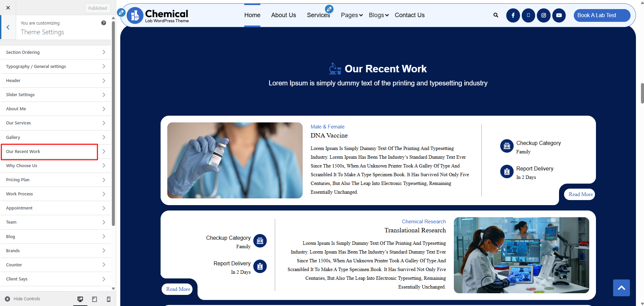
Task: Collapse the sidebar with Hide Controls
Action: (x=22, y=299)
